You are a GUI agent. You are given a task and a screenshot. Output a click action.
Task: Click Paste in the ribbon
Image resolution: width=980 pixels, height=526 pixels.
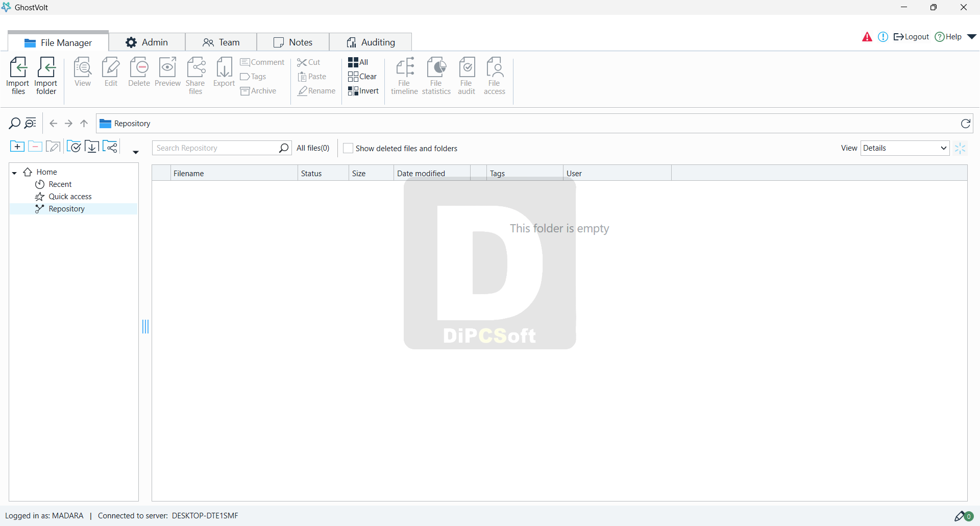[312, 77]
